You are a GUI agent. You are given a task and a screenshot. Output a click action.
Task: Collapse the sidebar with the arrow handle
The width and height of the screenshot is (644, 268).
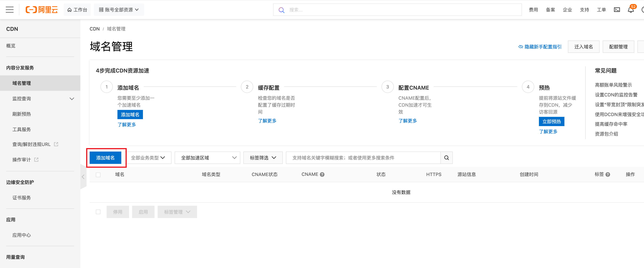pyautogui.click(x=83, y=177)
